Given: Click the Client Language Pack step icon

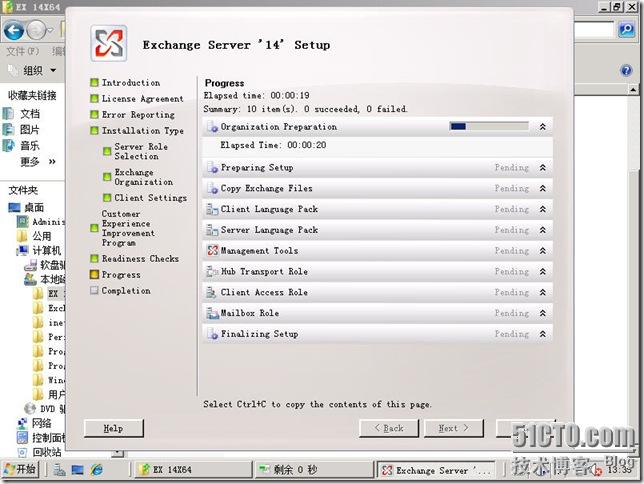Looking at the screenshot, I should click(x=212, y=209).
